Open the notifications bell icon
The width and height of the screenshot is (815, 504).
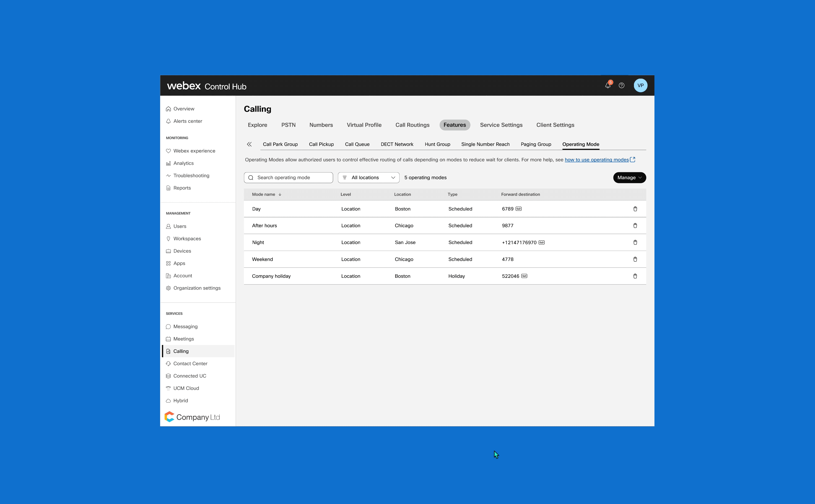(607, 85)
